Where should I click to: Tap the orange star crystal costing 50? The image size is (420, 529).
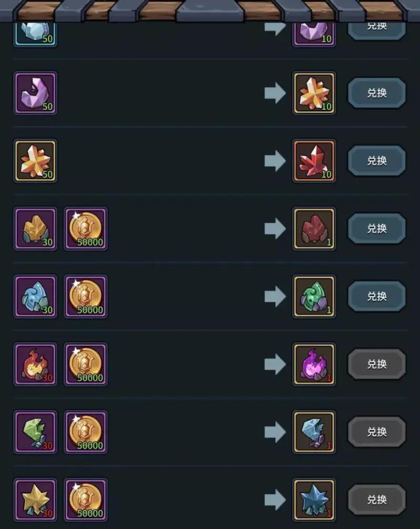35,161
